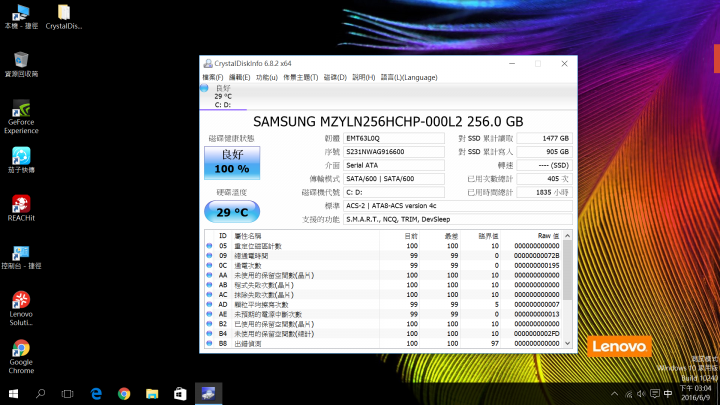Screen dimensions: 720x405
Task: Open the REACHit desktop shortcut
Action: pos(21,208)
